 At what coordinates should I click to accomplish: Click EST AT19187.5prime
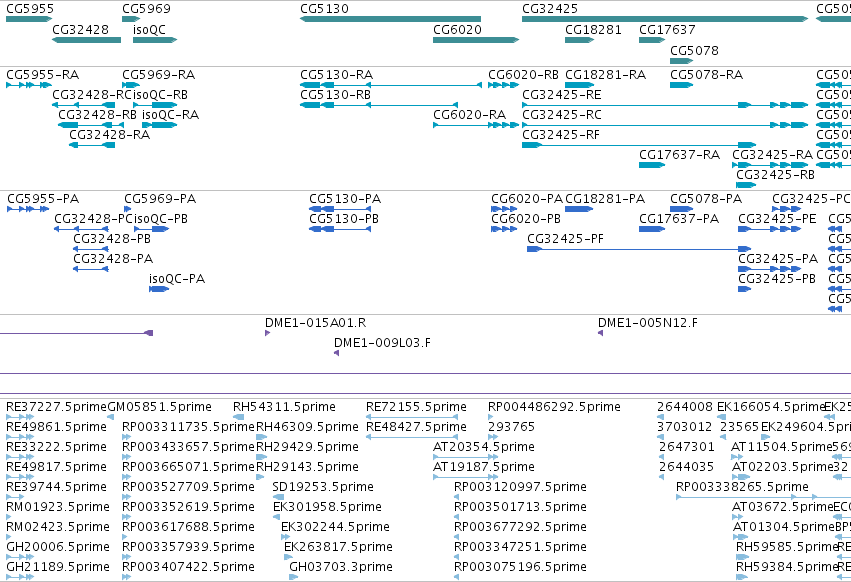click(x=484, y=467)
